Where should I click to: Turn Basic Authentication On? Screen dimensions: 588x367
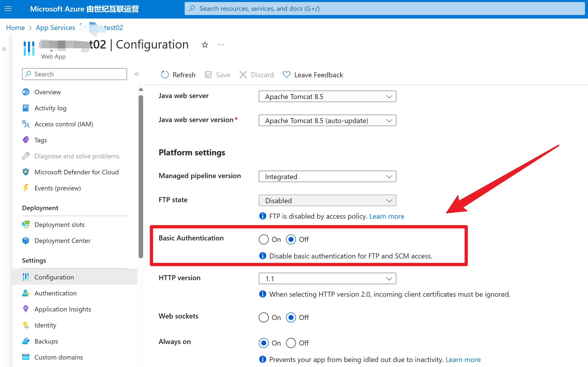pos(263,239)
